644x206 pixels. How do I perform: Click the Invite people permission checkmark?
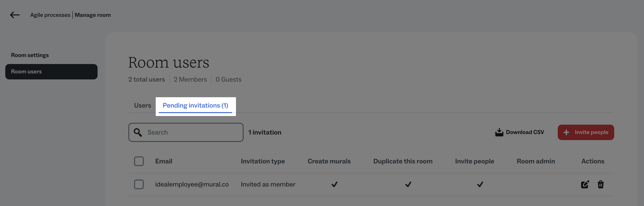click(480, 185)
